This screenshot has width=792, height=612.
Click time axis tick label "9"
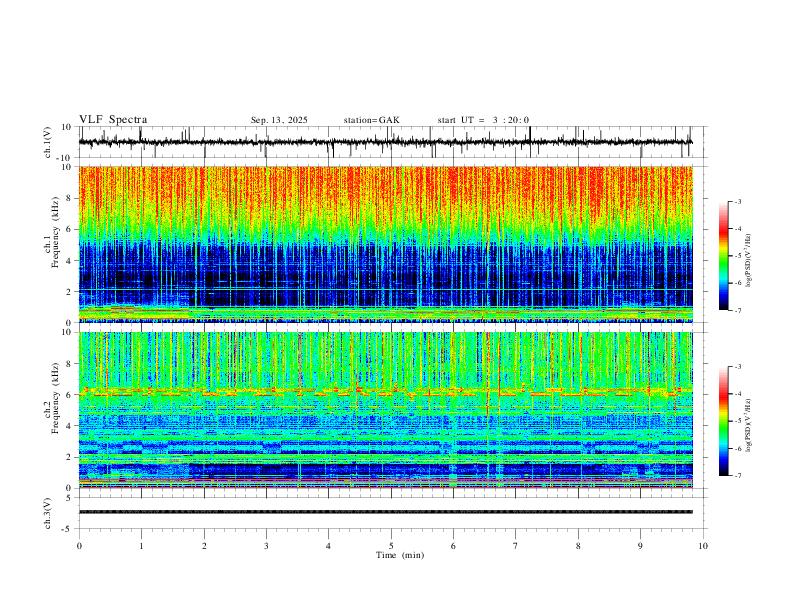640,546
